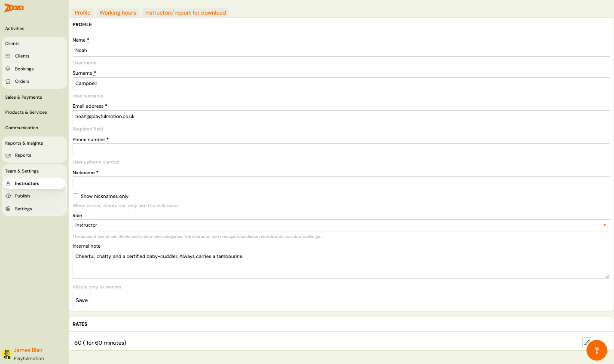This screenshot has width=614, height=364.
Task: Click the Zooza logo icon
Action: [x=14, y=8]
